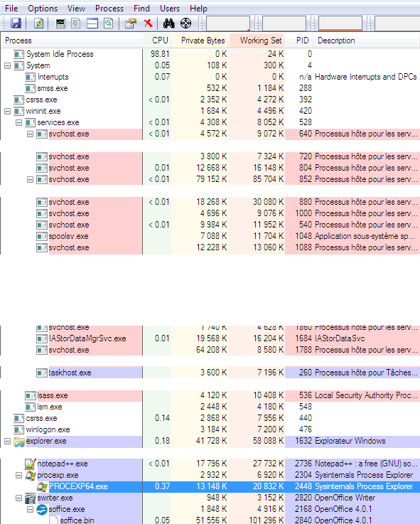Collapse the explorer.exe process tree
This screenshot has height=524, width=420.
tap(7, 442)
